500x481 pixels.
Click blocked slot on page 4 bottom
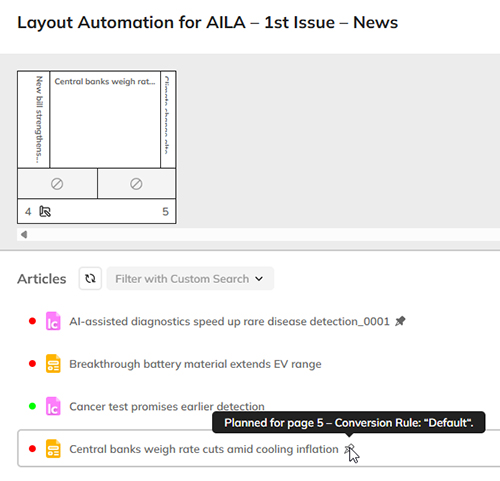pos(57,184)
